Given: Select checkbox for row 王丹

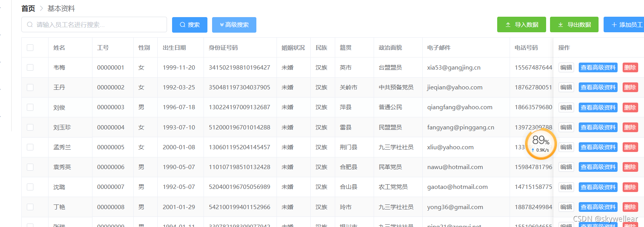Looking at the screenshot, I should pyautogui.click(x=30, y=87).
